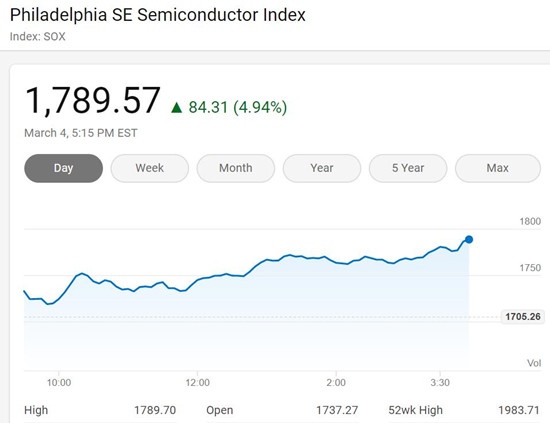Switch chart to Month view
550x423 pixels.
(x=236, y=168)
